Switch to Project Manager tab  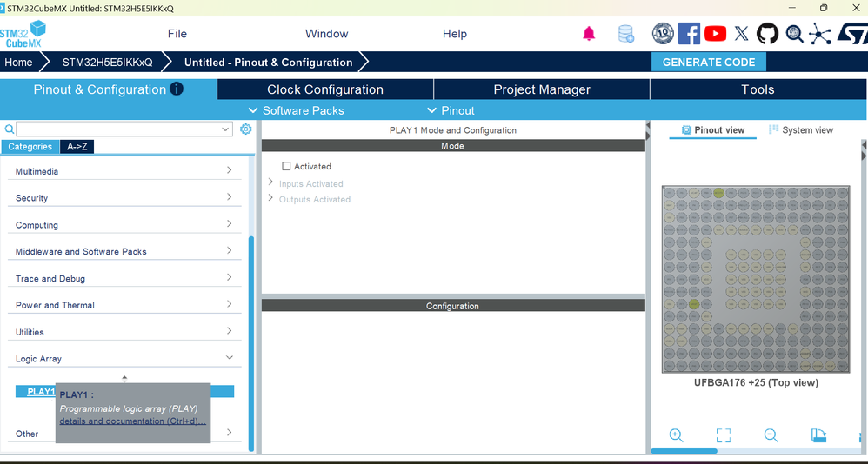(x=541, y=89)
